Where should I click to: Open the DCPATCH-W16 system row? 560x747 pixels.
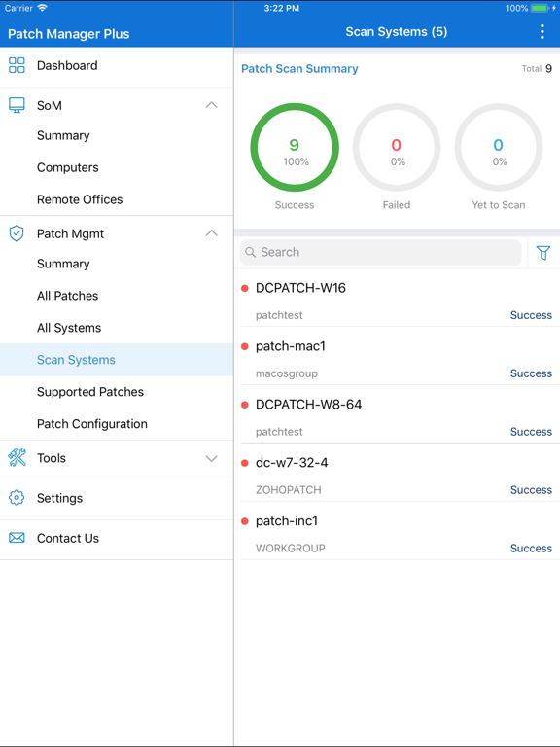click(x=397, y=298)
